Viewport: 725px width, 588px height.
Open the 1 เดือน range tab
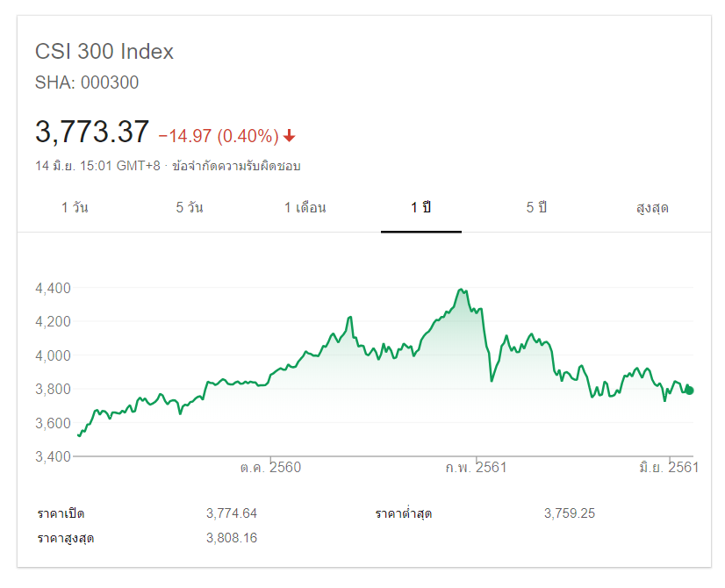[305, 208]
